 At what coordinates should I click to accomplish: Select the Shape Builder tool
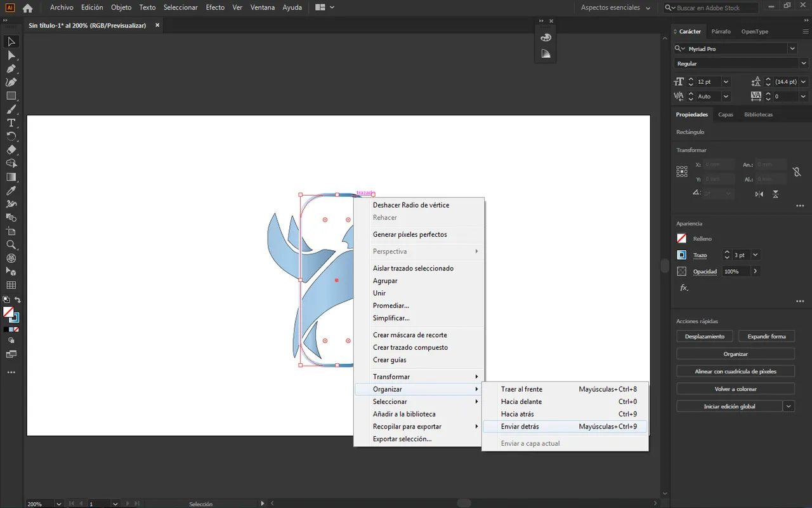point(11,163)
